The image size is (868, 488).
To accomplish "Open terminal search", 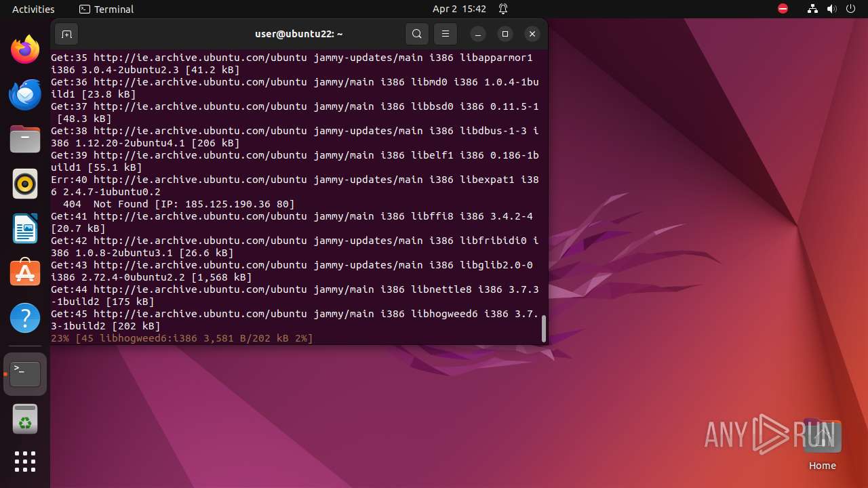I will click(x=417, y=34).
